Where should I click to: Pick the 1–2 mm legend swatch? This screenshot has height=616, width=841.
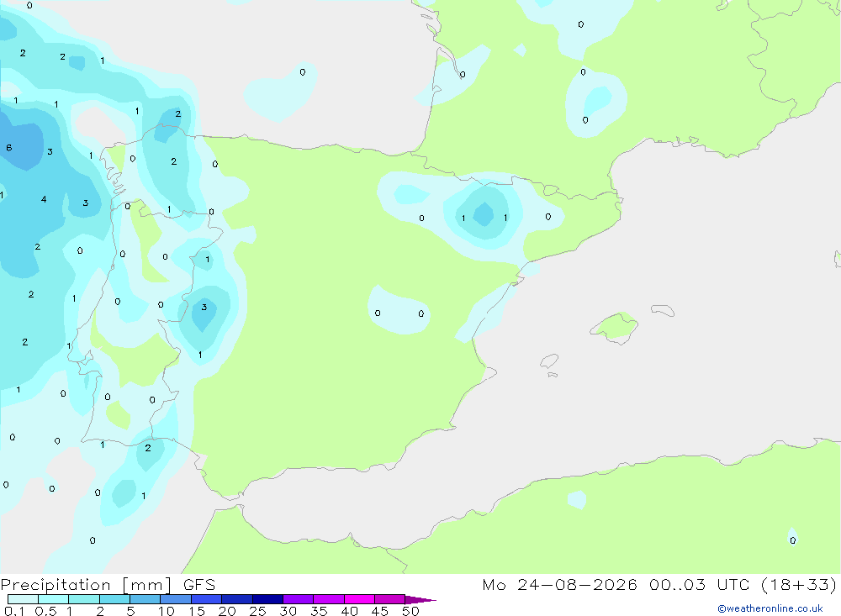[84, 599]
